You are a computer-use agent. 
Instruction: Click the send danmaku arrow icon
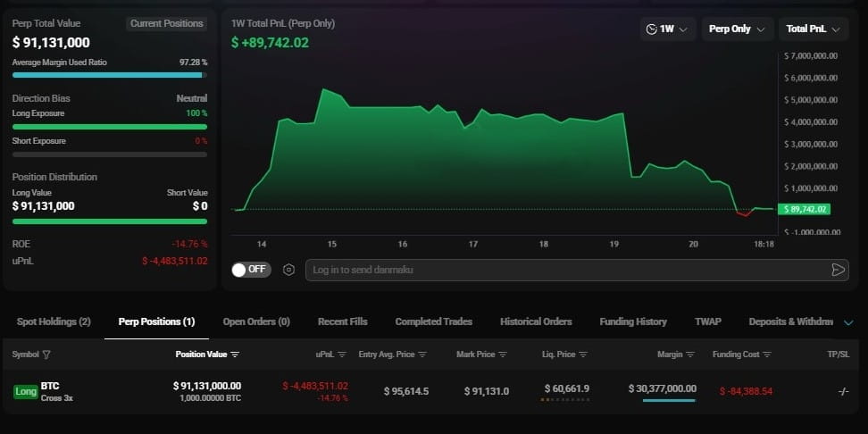tap(838, 270)
